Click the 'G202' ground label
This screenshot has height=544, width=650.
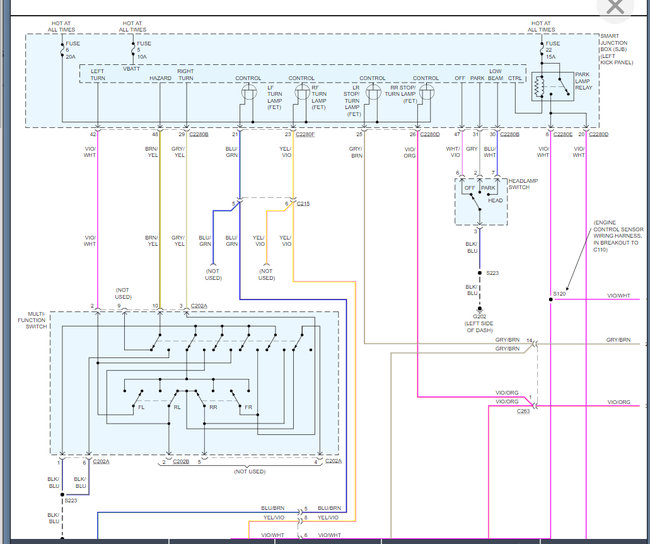[479, 316]
